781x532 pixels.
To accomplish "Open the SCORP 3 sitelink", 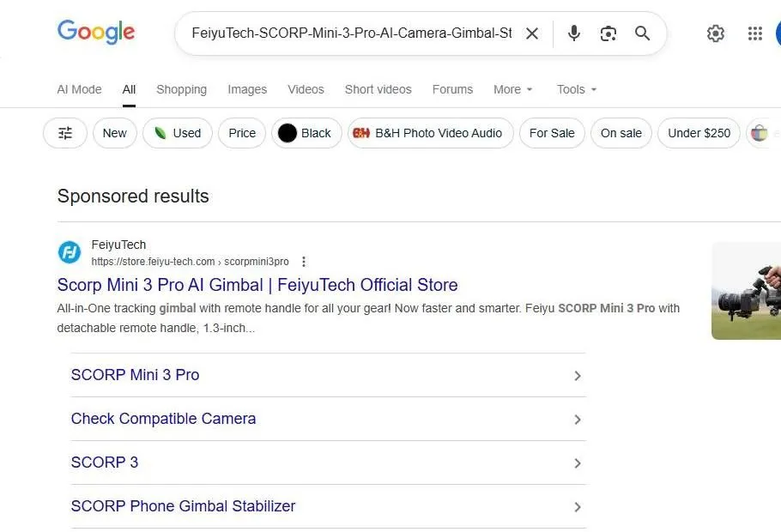I will (105, 462).
